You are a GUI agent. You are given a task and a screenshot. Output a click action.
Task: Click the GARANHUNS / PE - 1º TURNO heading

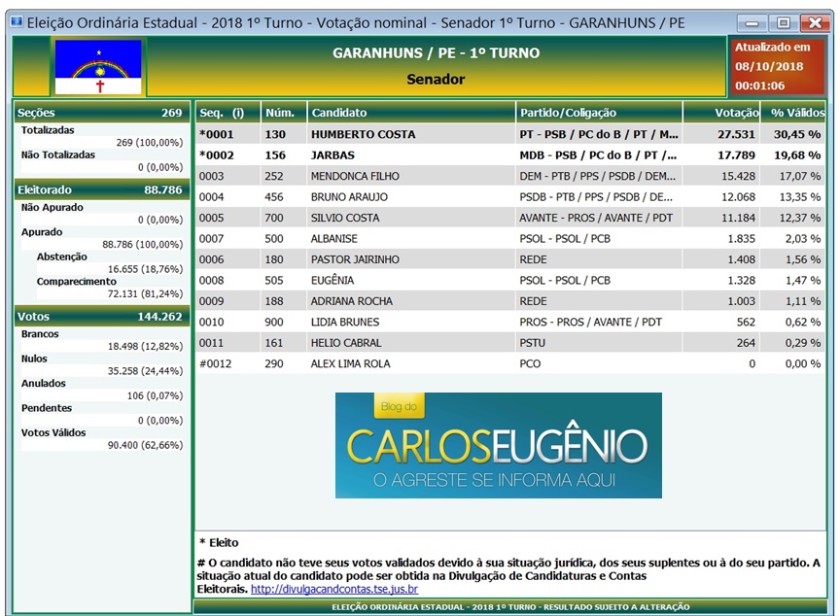click(x=437, y=53)
